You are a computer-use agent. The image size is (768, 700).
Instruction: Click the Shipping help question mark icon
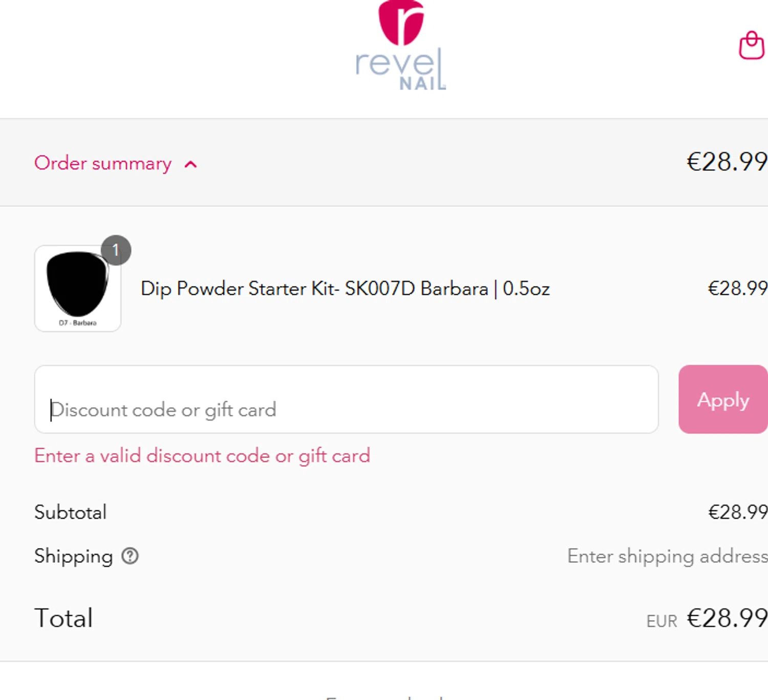pos(130,556)
